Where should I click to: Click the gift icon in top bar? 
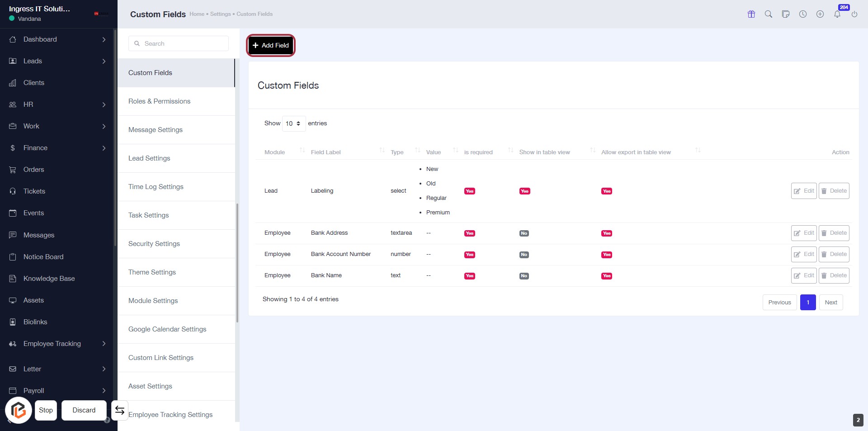(x=751, y=14)
